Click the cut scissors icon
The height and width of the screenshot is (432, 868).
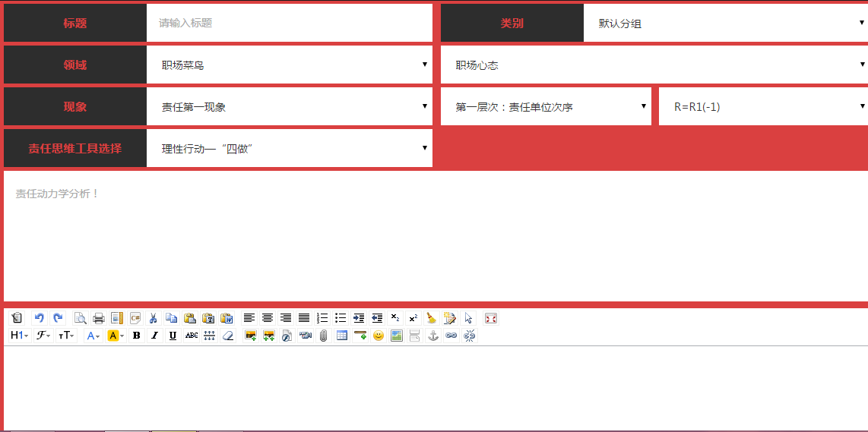tap(154, 318)
